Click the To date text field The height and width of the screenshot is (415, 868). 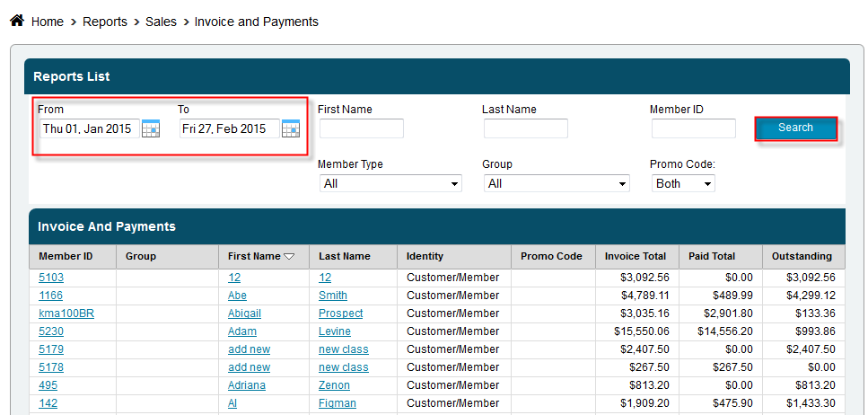click(228, 128)
